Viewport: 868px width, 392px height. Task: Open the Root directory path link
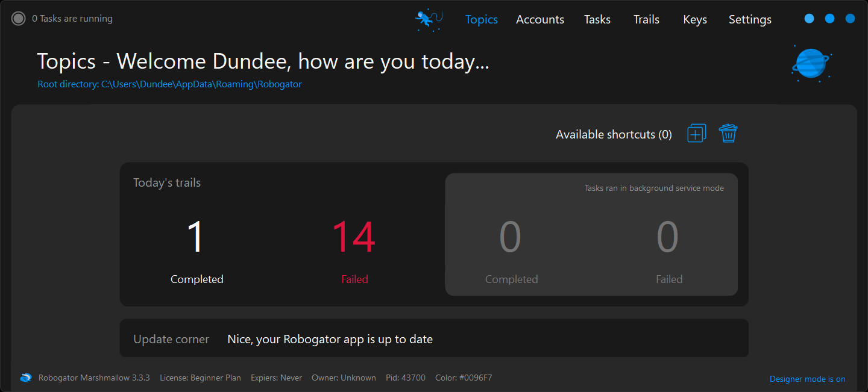coord(169,84)
